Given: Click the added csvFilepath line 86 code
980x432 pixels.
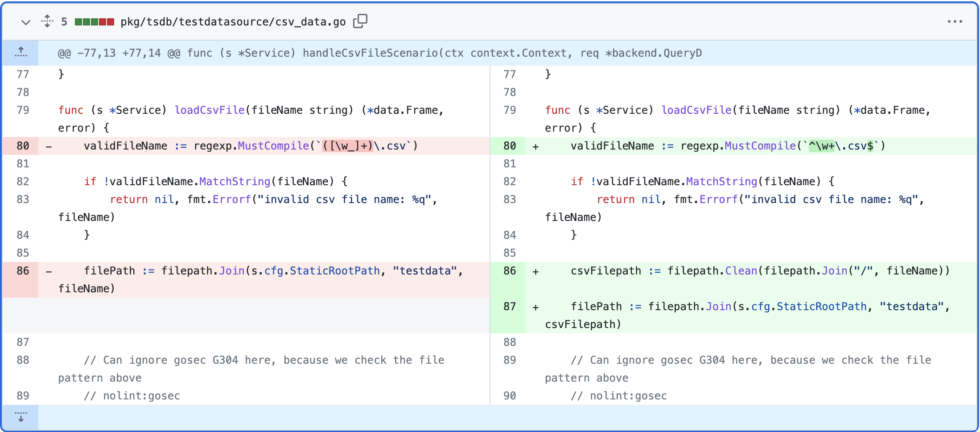Looking at the screenshot, I should pos(758,270).
